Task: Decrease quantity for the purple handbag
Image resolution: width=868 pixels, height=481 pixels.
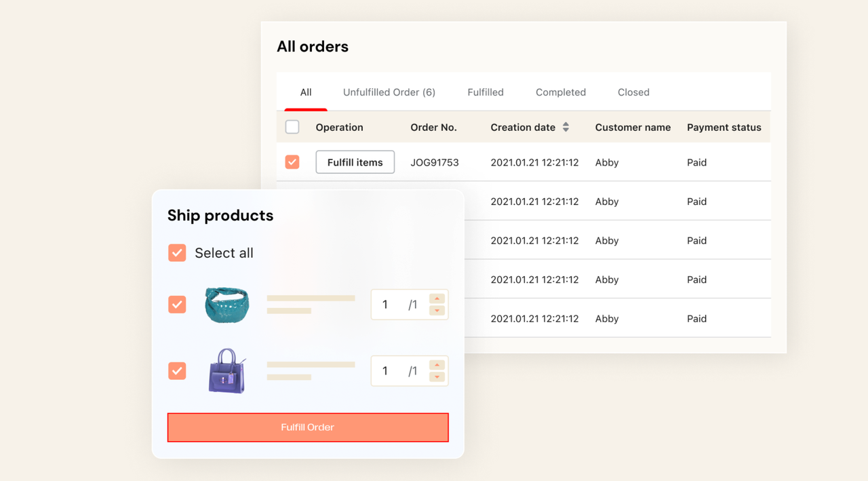Action: pos(437,377)
